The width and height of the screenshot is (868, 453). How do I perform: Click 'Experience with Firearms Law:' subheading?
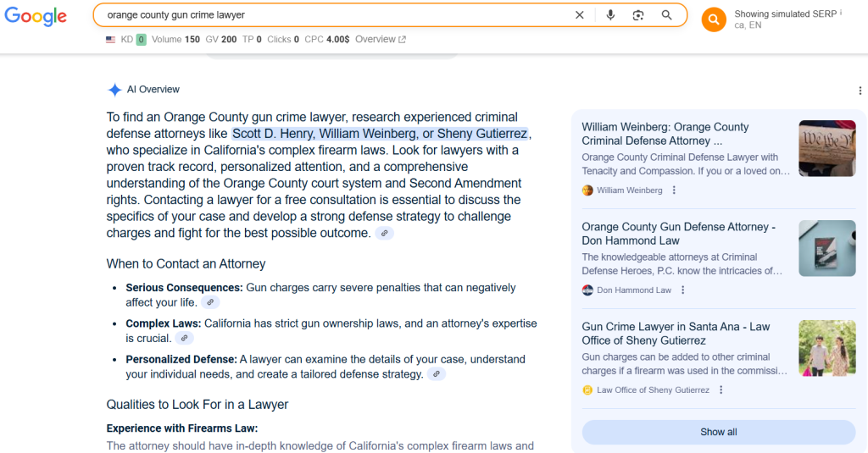182,428
